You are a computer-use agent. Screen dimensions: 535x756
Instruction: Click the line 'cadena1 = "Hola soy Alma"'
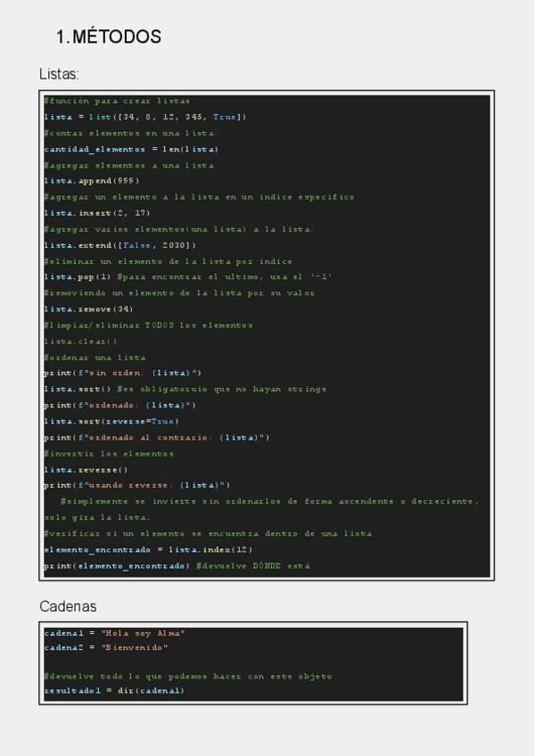(114, 633)
